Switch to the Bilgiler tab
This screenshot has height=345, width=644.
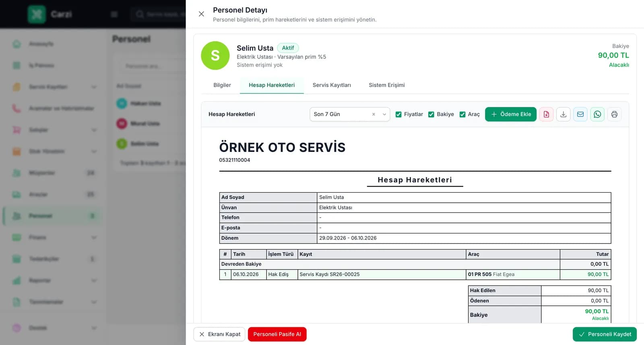[222, 85]
